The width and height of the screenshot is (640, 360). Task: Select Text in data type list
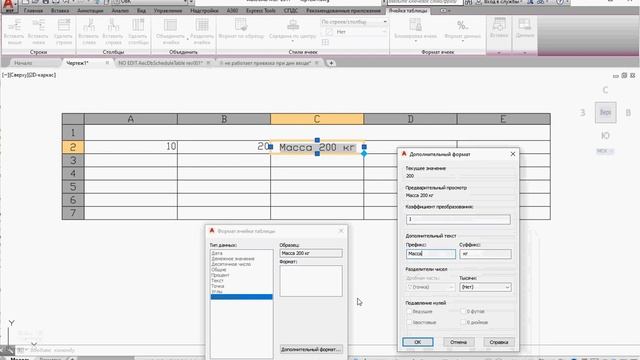217,280
